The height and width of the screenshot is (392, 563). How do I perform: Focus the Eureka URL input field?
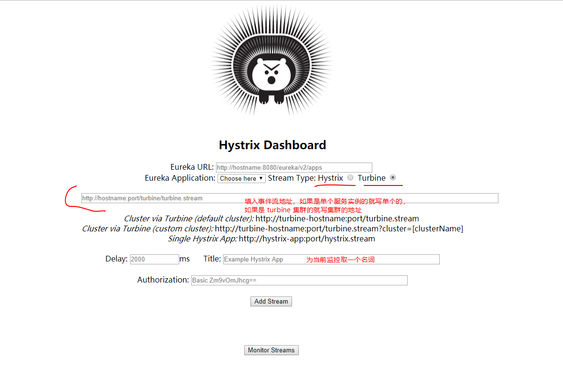tap(293, 167)
